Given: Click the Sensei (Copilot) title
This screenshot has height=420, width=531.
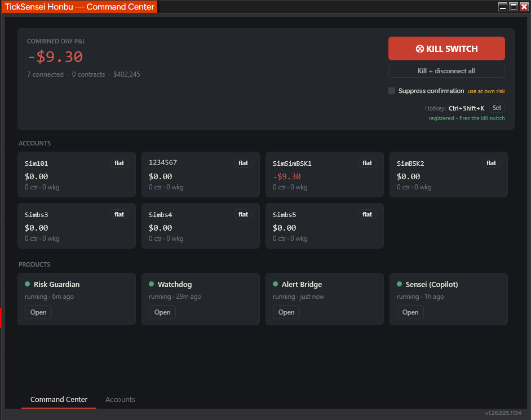Looking at the screenshot, I should pos(432,284).
